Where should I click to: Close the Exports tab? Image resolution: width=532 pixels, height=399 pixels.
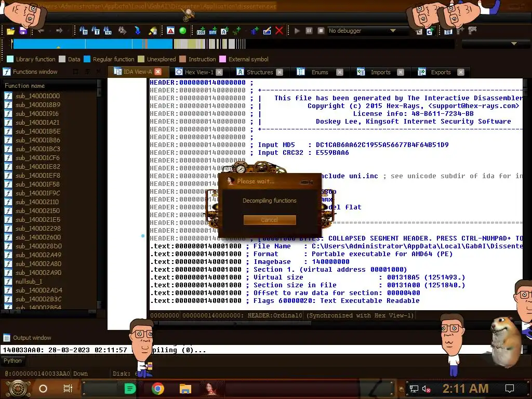coord(461,72)
